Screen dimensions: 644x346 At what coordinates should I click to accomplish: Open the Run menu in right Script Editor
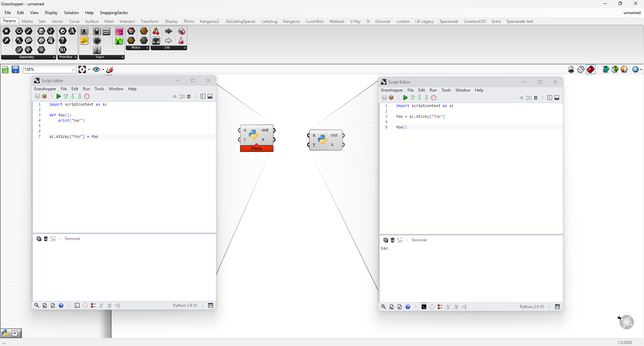(433, 90)
